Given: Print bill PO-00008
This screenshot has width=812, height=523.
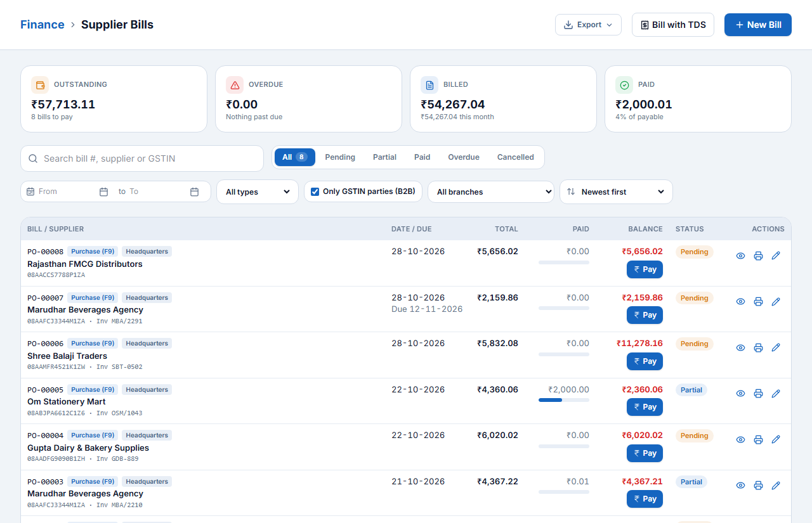Looking at the screenshot, I should (758, 255).
